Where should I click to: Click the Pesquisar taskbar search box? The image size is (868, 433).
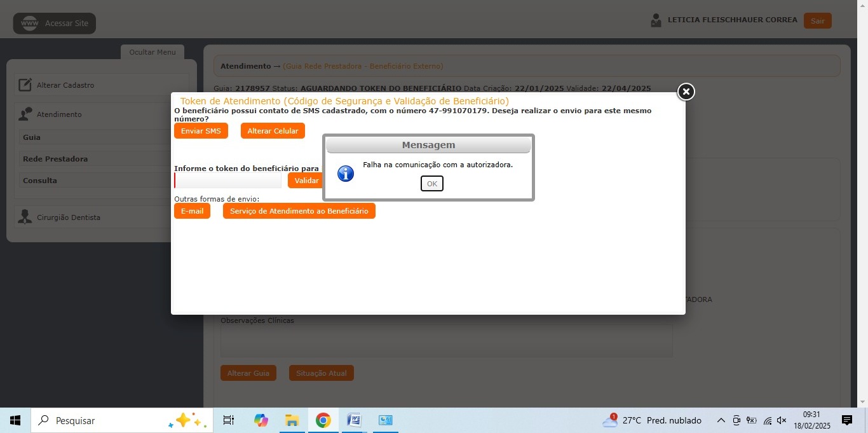122,420
